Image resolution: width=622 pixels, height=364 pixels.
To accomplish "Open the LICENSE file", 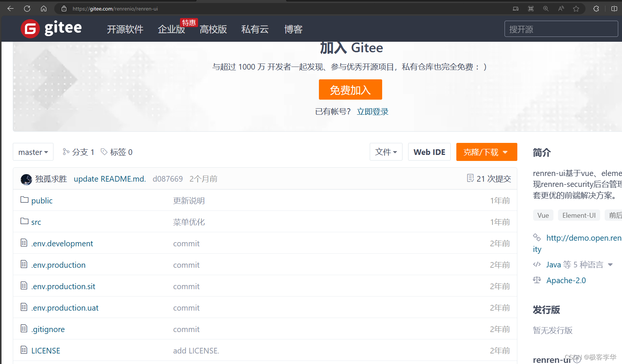I will pyautogui.click(x=46, y=350).
